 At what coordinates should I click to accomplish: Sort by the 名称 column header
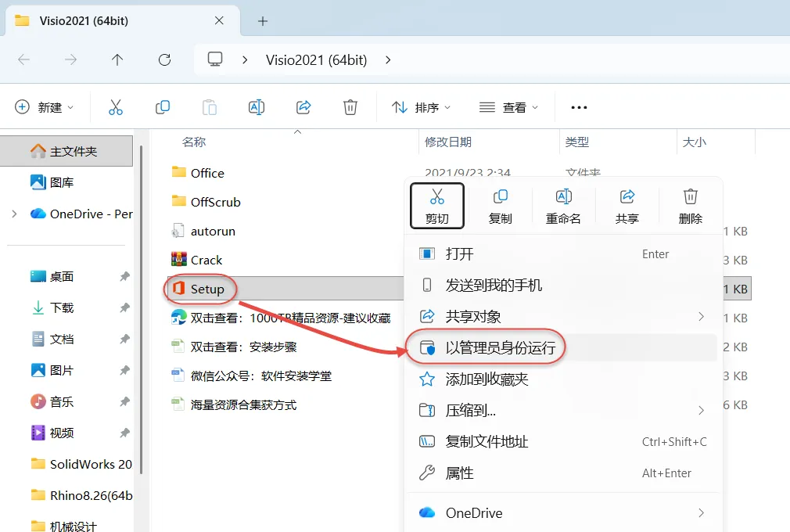[x=194, y=142]
